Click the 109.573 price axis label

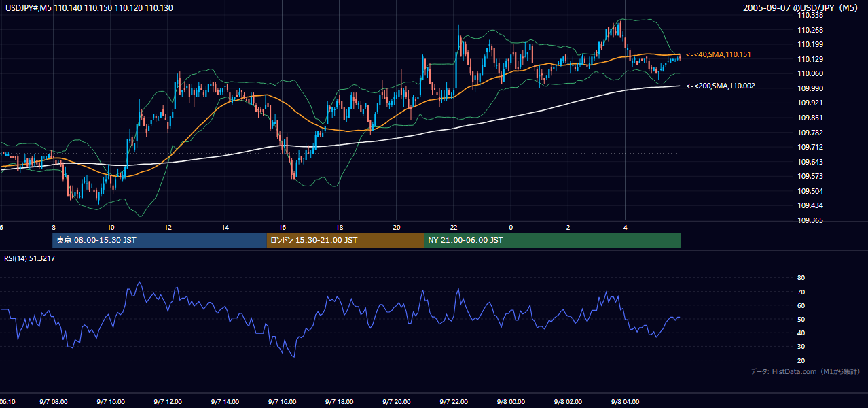[811, 177]
